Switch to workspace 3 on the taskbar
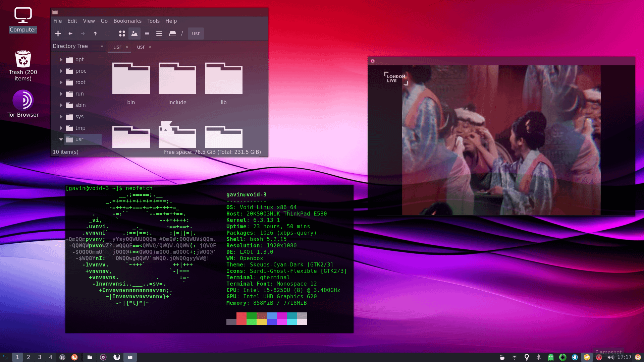 click(40, 357)
